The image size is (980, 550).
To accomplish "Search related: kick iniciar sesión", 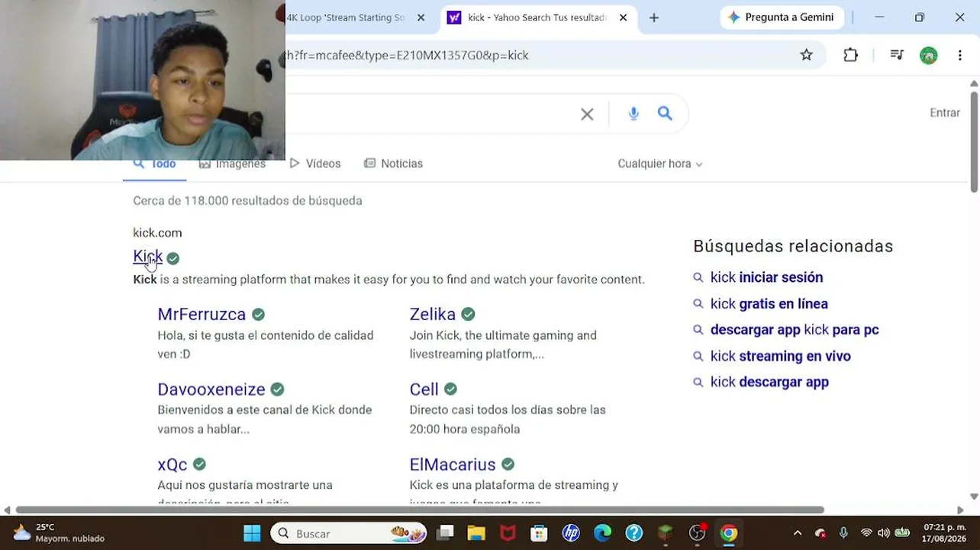I will pos(766,277).
